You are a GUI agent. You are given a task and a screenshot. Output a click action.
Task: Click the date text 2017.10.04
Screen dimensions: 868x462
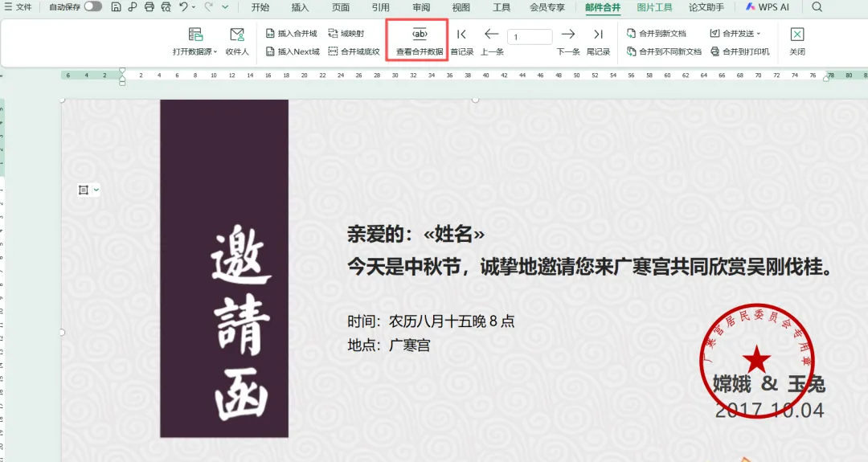coord(769,410)
